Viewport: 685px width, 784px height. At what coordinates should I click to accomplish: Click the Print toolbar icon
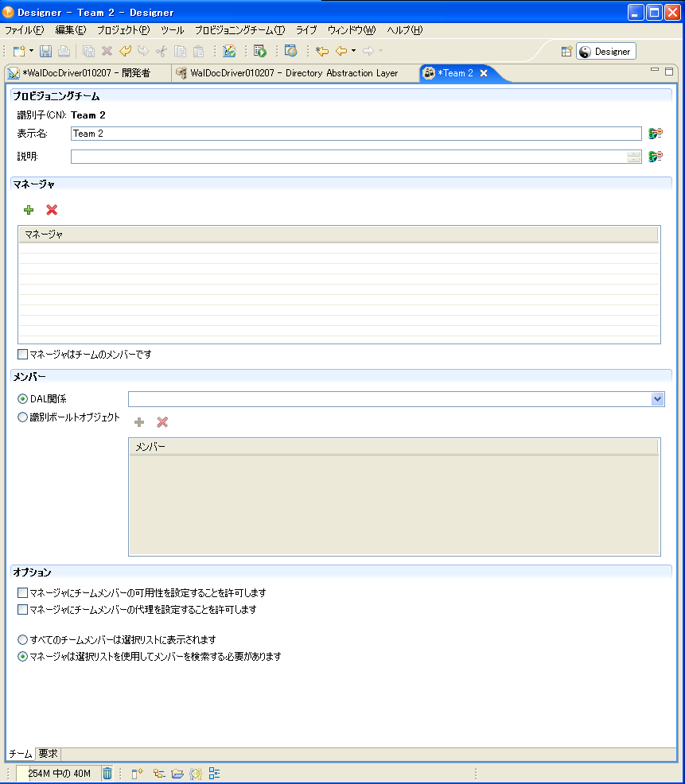pos(64,51)
